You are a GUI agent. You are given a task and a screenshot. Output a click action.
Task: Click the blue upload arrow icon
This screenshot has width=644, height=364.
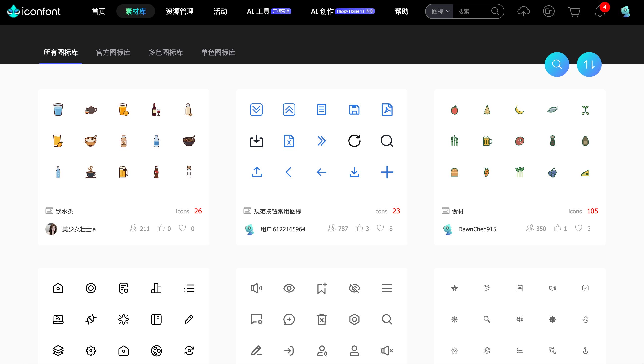(257, 172)
